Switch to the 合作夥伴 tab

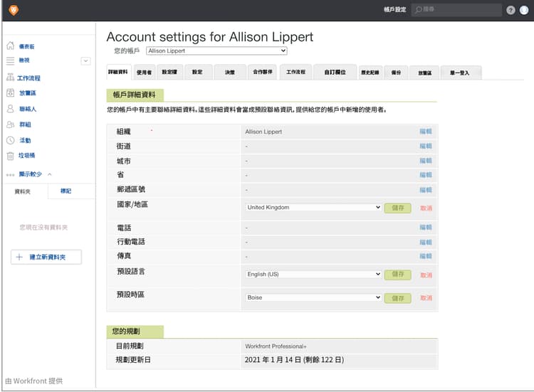[263, 72]
